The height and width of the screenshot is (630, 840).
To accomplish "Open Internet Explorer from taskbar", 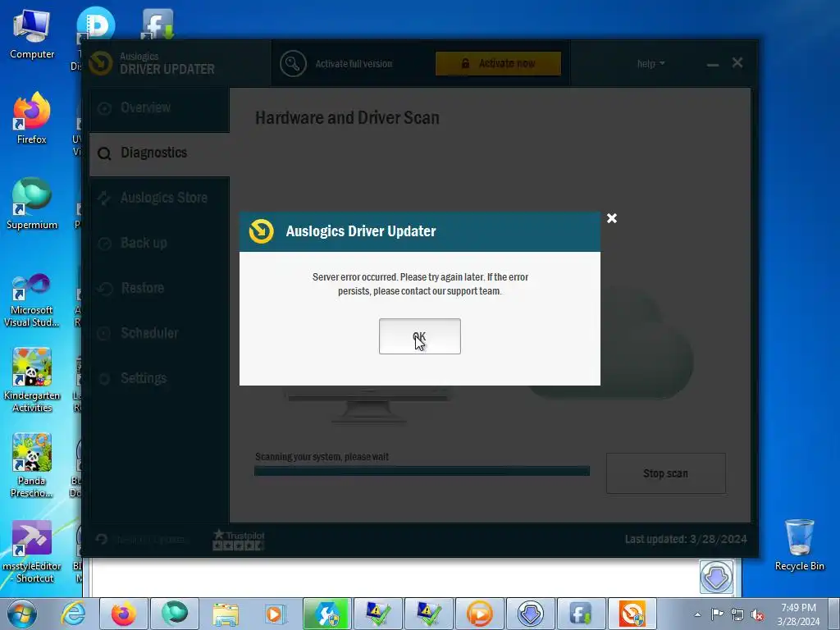I will [x=73, y=614].
